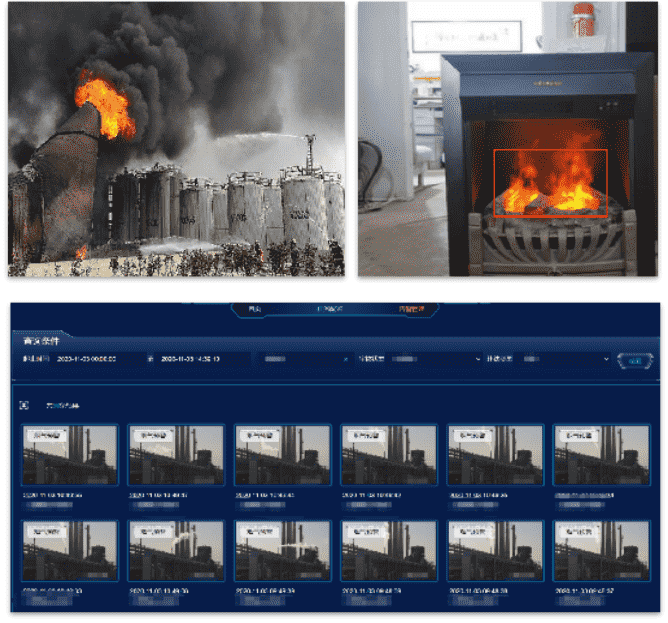Switch to the leftmost top navigation tab
668x623 pixels.
pyautogui.click(x=255, y=309)
